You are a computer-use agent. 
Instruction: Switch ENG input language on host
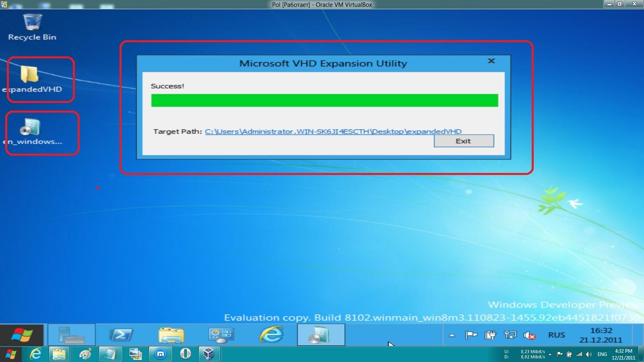pyautogui.click(x=602, y=354)
